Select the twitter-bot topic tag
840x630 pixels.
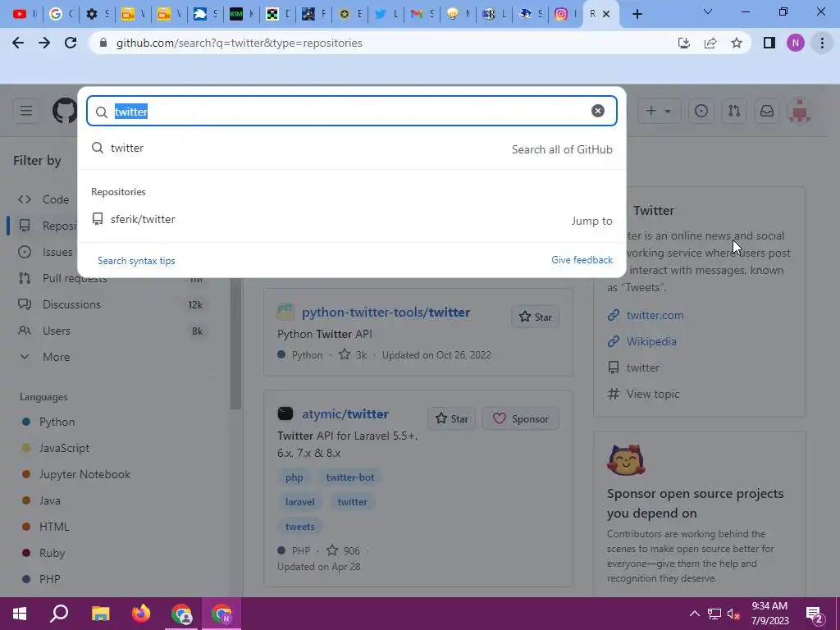[x=349, y=477]
